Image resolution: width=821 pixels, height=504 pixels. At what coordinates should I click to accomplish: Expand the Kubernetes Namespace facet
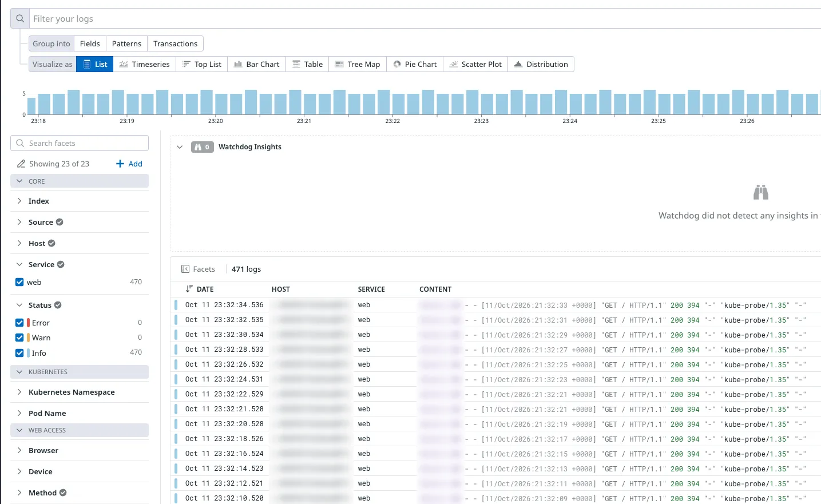[19, 392]
